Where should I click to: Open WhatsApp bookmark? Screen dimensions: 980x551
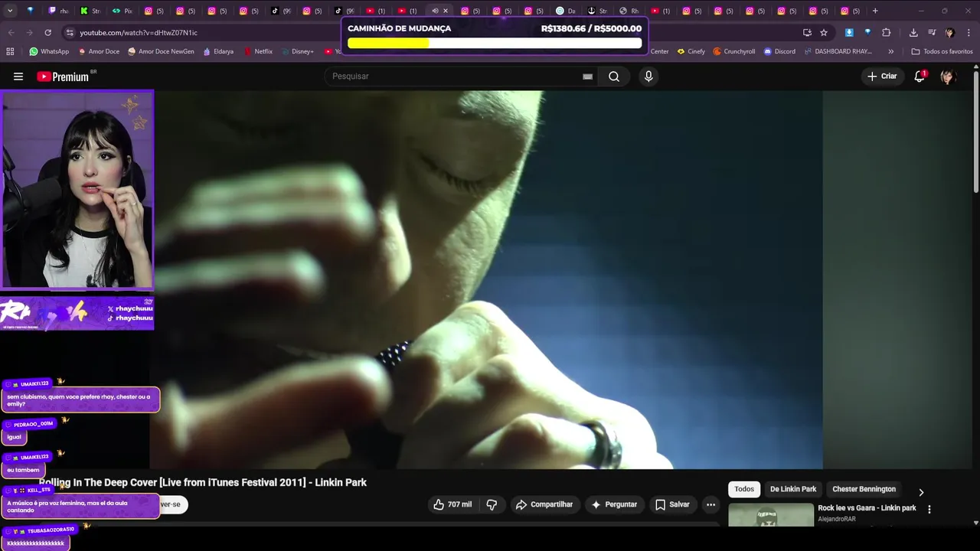(49, 51)
